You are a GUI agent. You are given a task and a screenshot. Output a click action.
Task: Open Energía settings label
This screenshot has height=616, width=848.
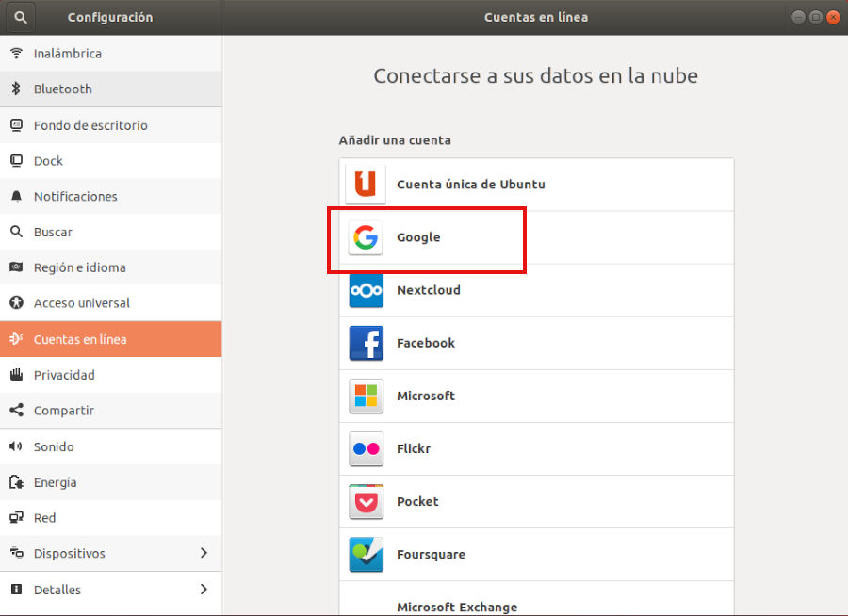56,482
